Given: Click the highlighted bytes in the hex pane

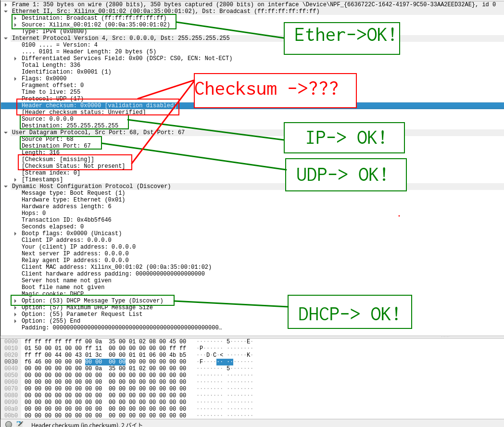Looking at the screenshot, I should coord(105,362).
